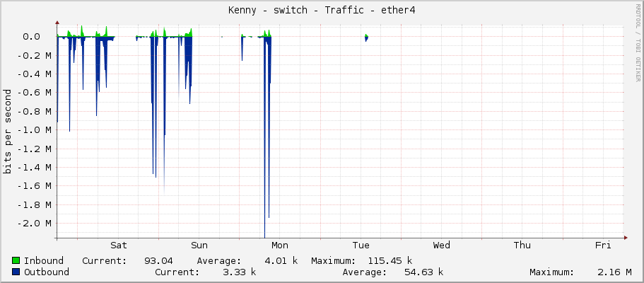Image resolution: width=644 pixels, height=283 pixels.
Task: Click the '-0.4 M' y-axis value
Action: (35, 74)
